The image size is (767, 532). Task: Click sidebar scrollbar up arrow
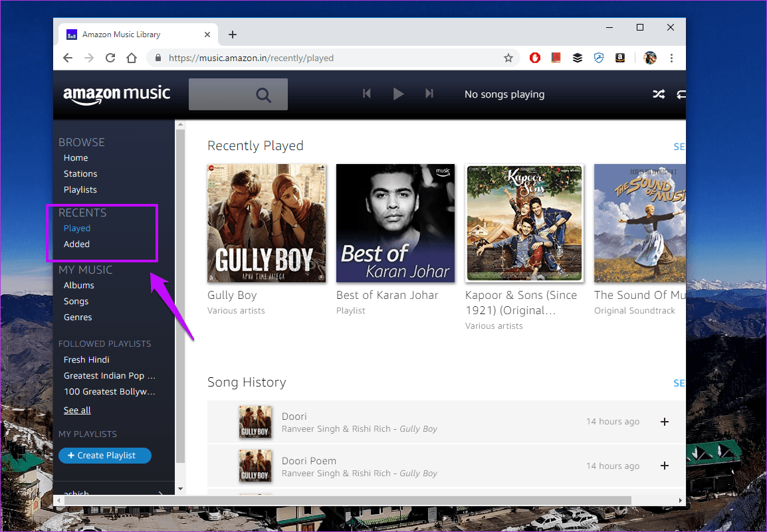tap(180, 124)
